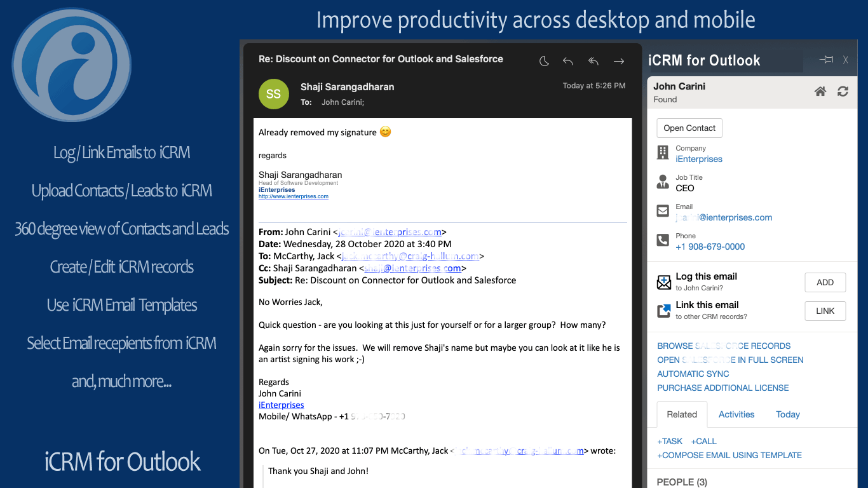Open the iEnterprises company link in panel

pyautogui.click(x=699, y=159)
